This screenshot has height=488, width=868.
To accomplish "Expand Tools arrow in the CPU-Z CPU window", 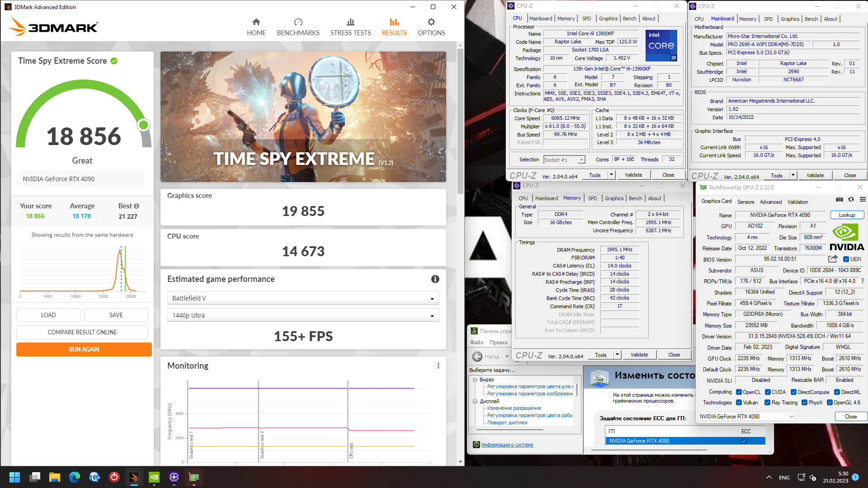I will click(x=611, y=175).
